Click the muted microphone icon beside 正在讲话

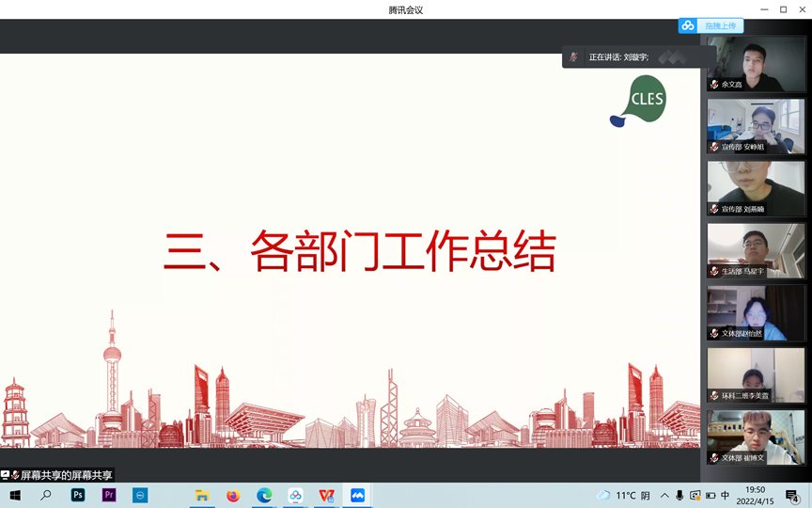tap(573, 57)
